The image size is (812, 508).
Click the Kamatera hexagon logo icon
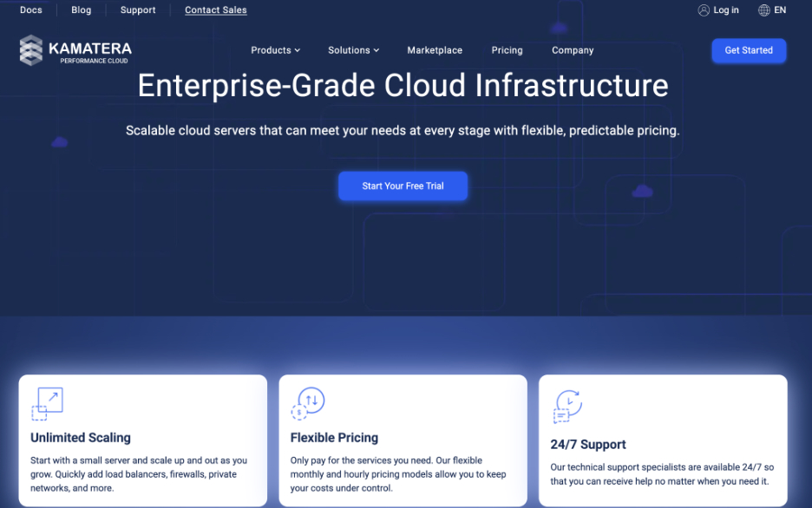click(31, 50)
